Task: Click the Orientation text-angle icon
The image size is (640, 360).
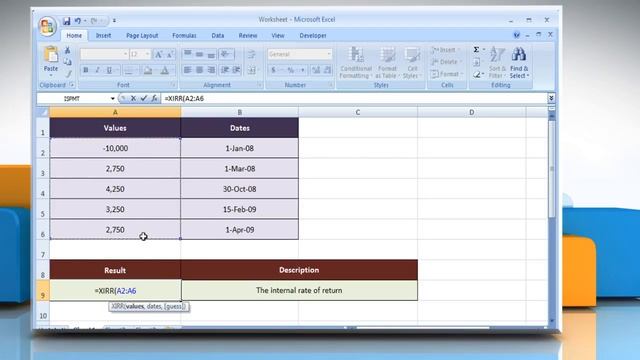Action: pos(225,54)
